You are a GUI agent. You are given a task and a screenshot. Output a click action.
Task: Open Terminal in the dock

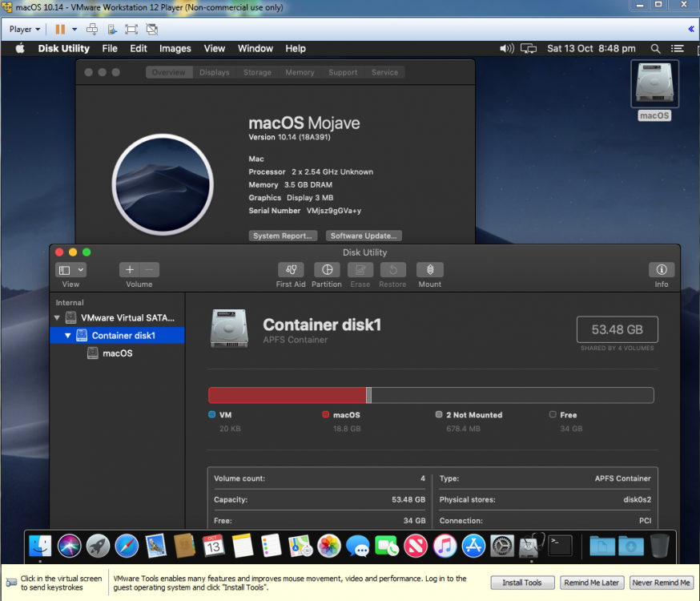pyautogui.click(x=561, y=546)
